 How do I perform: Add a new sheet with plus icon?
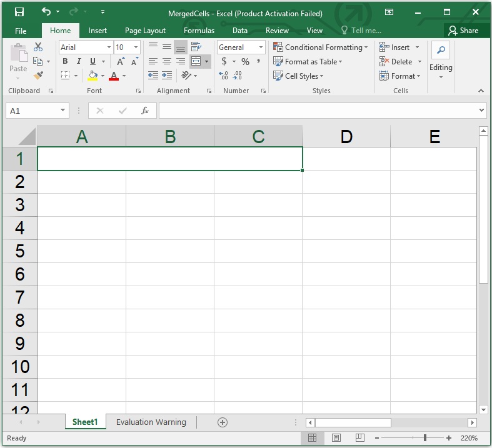(x=222, y=422)
